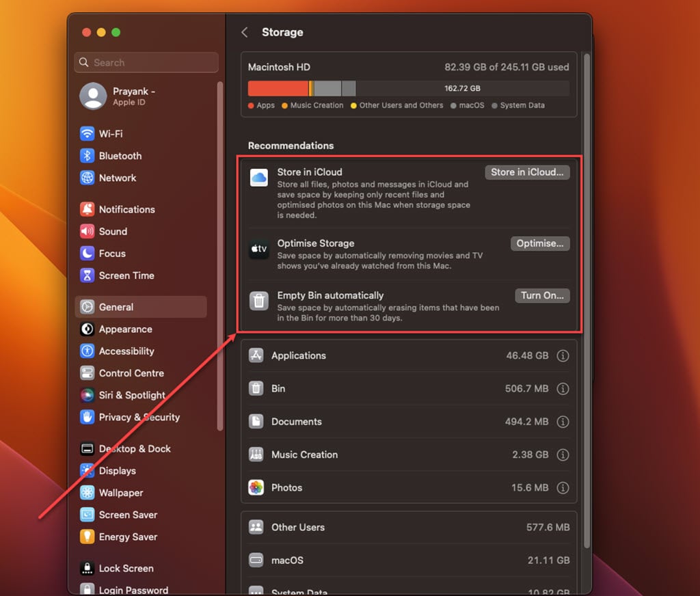Open Appearance icon in sidebar
Screen dimensions: 700x596
click(87, 329)
